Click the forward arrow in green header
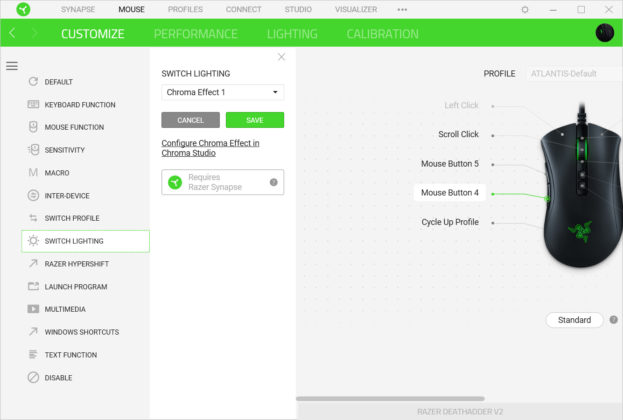Screen dimensions: 623x420 click(x=35, y=33)
